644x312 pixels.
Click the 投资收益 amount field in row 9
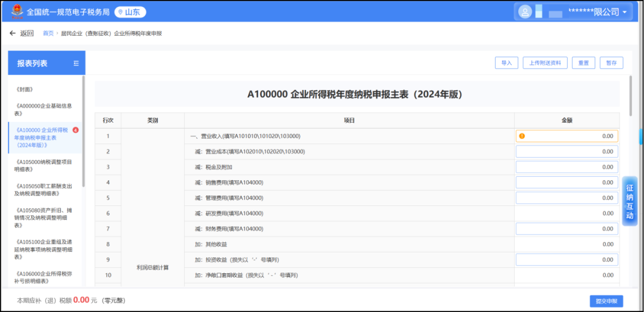tap(567, 260)
